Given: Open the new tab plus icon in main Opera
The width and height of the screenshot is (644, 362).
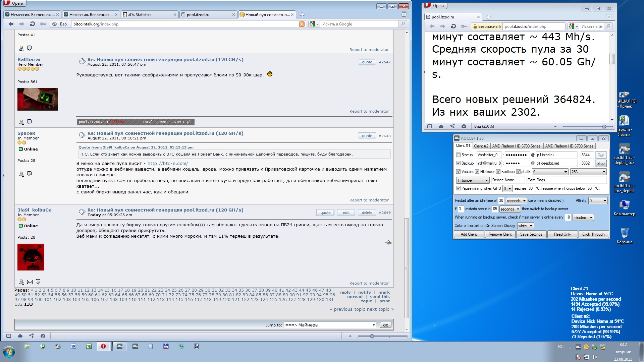Looking at the screenshot, I should [x=302, y=15].
